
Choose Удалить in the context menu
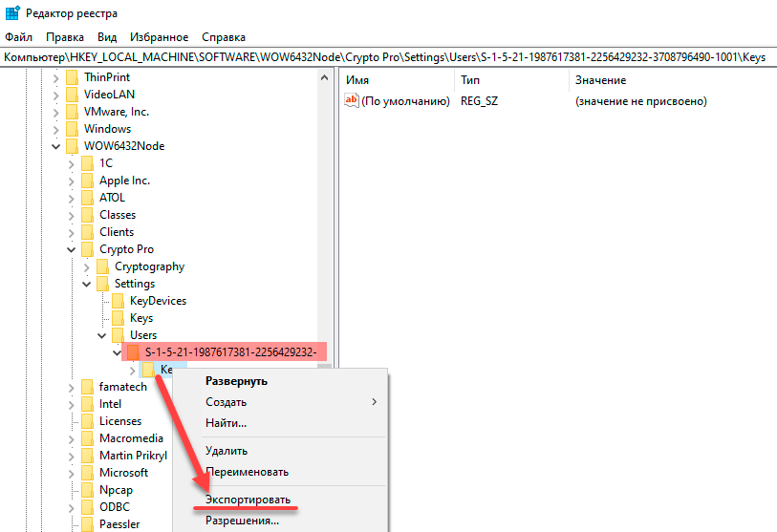point(227,451)
